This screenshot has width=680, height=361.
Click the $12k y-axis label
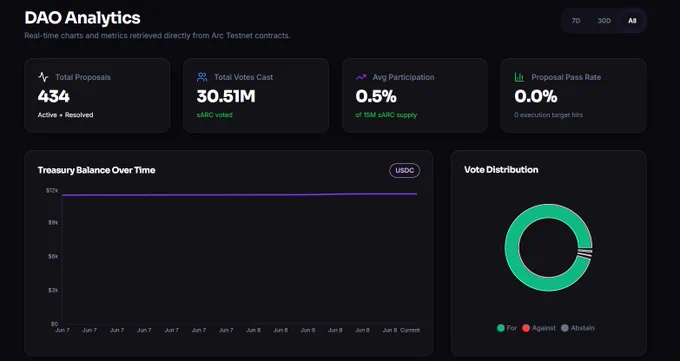pyautogui.click(x=52, y=190)
